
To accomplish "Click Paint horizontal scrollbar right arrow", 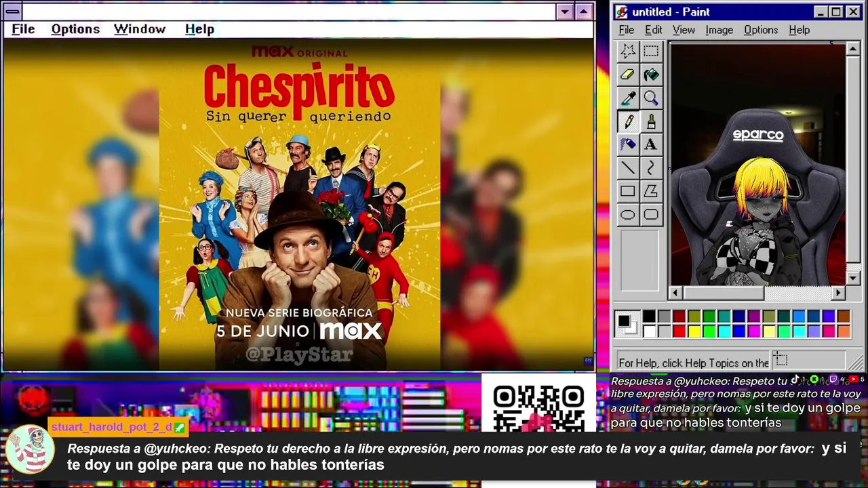I will pyautogui.click(x=839, y=293).
